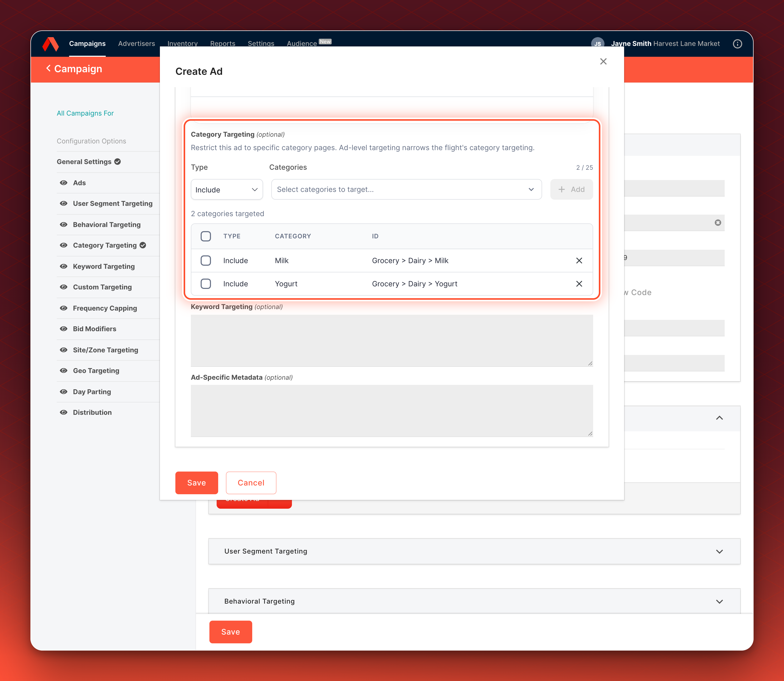Viewport: 784px width, 681px height.
Task: Click the Ad-Specific Metadata text area
Action: pos(392,411)
